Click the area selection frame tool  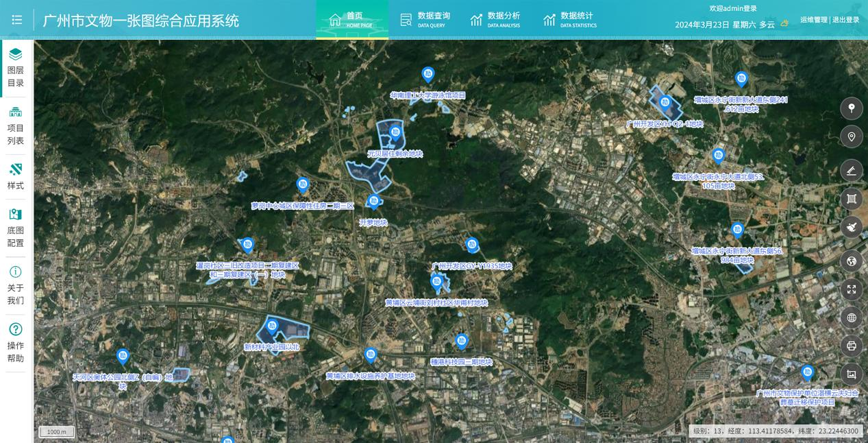tap(852, 199)
